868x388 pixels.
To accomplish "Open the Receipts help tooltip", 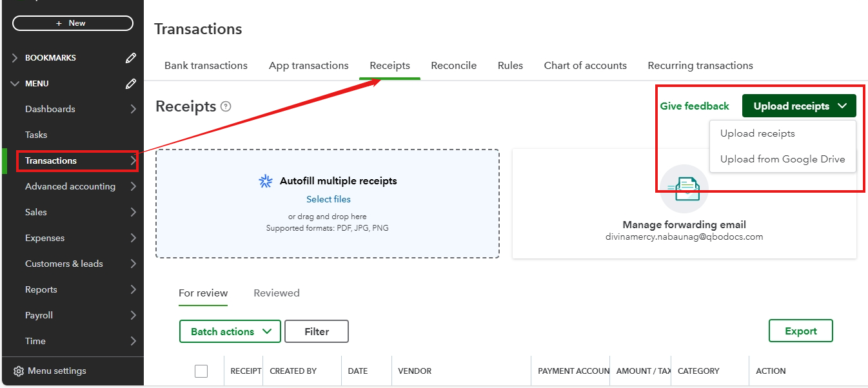I will pos(227,106).
